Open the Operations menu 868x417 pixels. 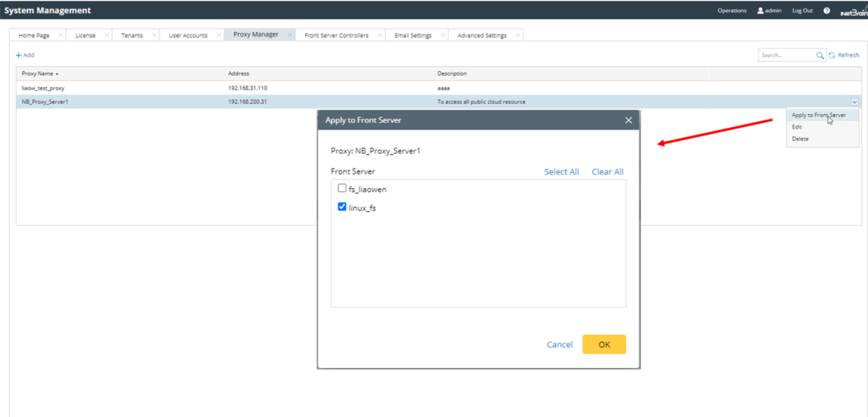pyautogui.click(x=731, y=11)
